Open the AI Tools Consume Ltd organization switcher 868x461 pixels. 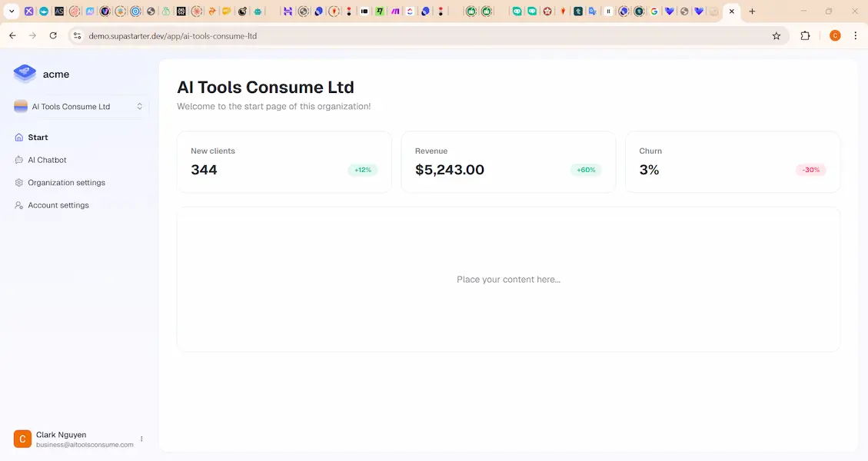[x=79, y=107]
